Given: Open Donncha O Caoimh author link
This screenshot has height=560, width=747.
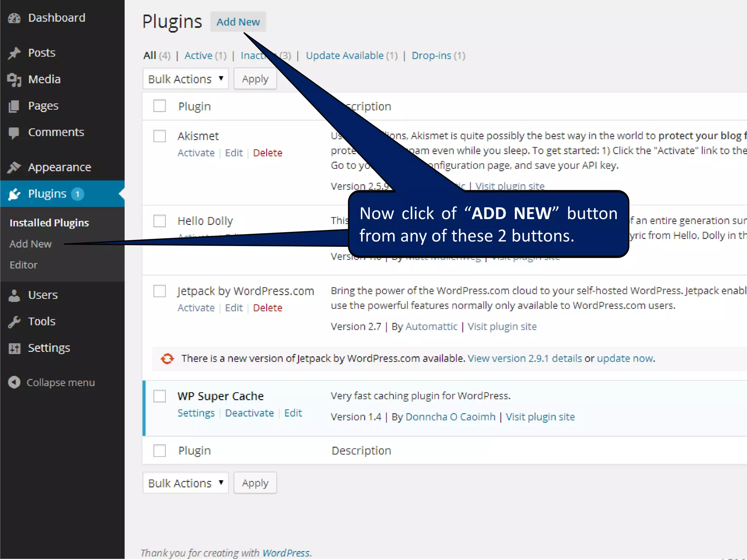Looking at the screenshot, I should 450,417.
